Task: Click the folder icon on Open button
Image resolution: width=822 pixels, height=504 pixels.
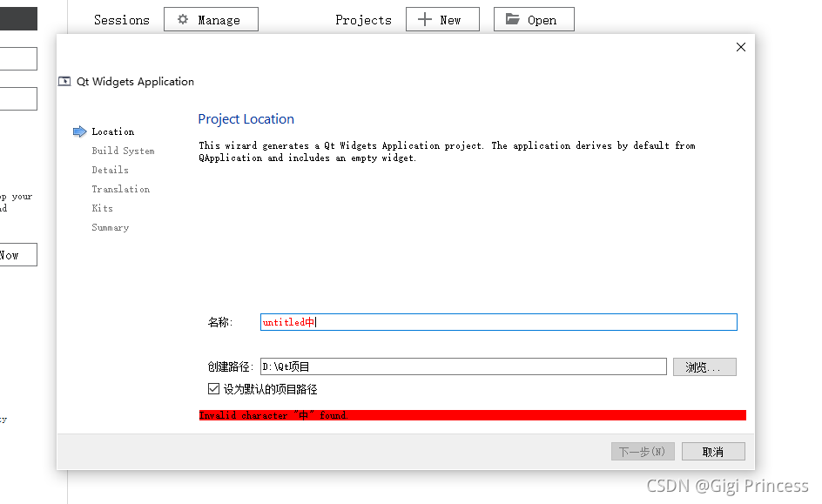Action: click(512, 19)
